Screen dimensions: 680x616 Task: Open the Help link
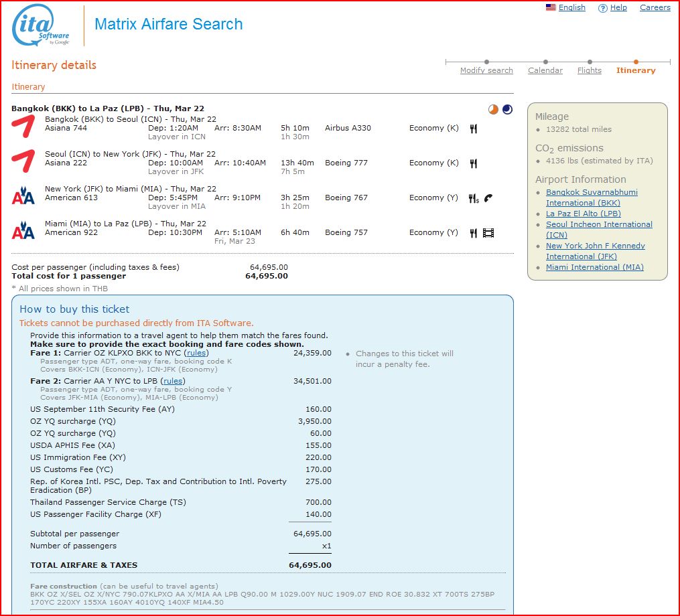point(618,7)
